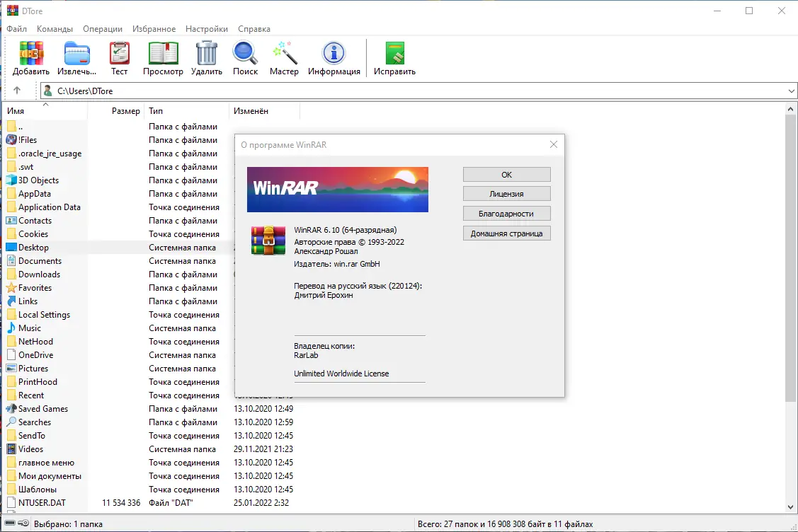Close the О программе WinRAR dialog

click(554, 144)
